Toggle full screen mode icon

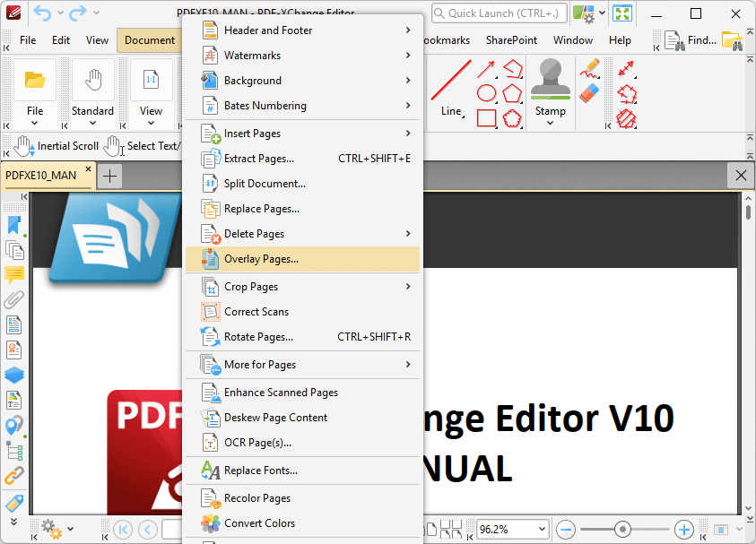pos(622,13)
